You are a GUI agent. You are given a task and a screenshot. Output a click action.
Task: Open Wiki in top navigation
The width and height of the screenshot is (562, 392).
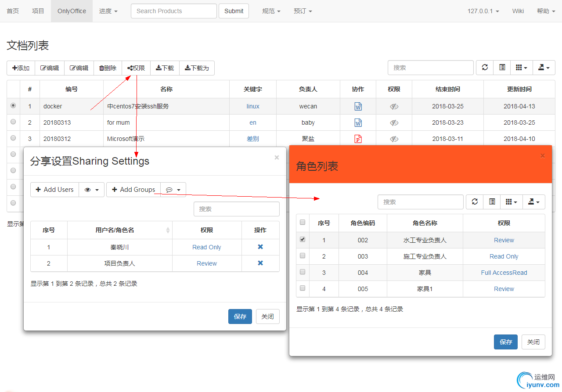point(518,11)
